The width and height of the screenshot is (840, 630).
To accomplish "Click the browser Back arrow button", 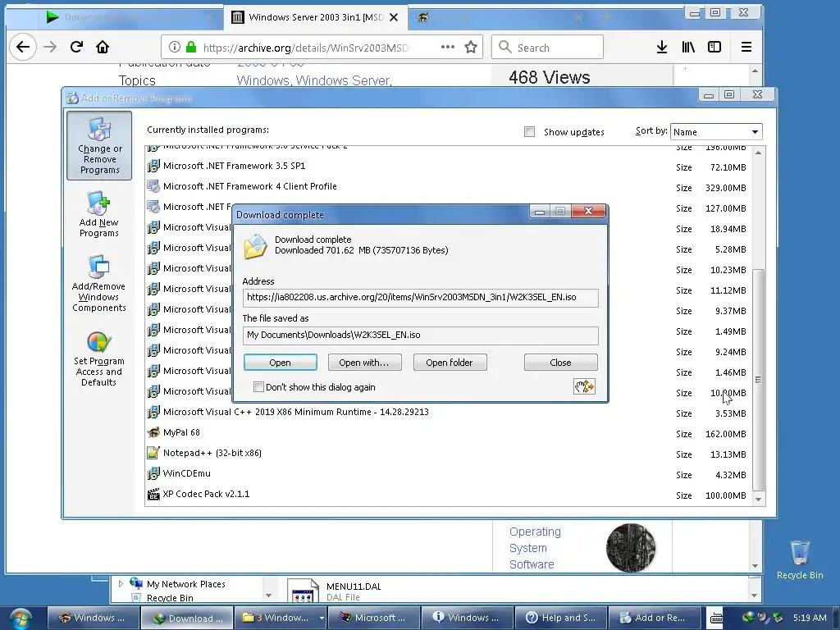I will click(22, 47).
